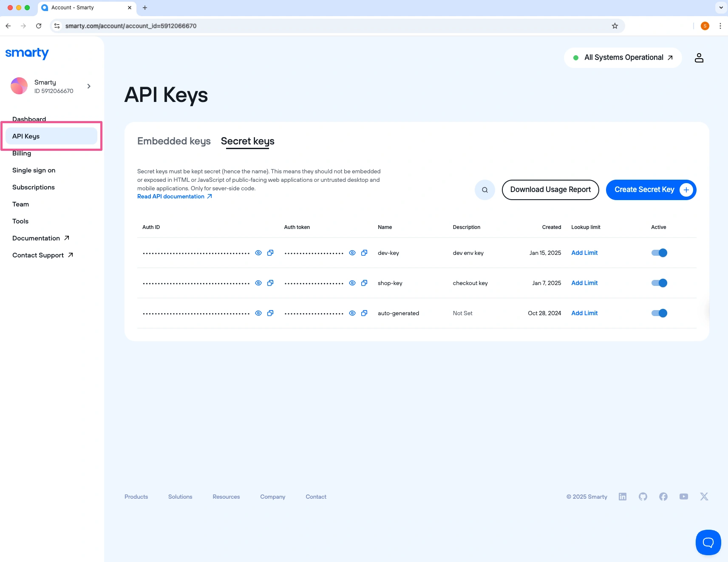The image size is (728, 562).
Task: Open Smarty's GitHub page from the footer
Action: tap(643, 497)
